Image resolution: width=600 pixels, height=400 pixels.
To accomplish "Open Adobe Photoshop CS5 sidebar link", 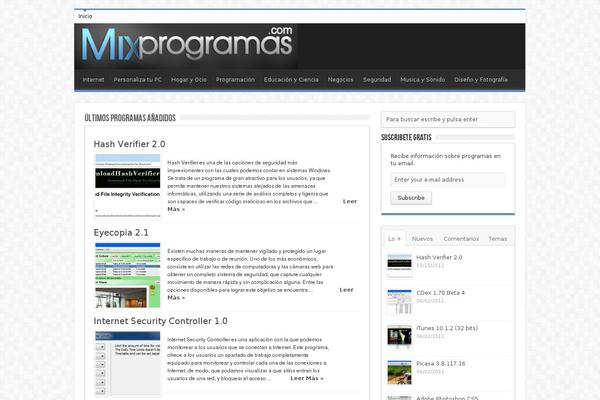I will (447, 398).
